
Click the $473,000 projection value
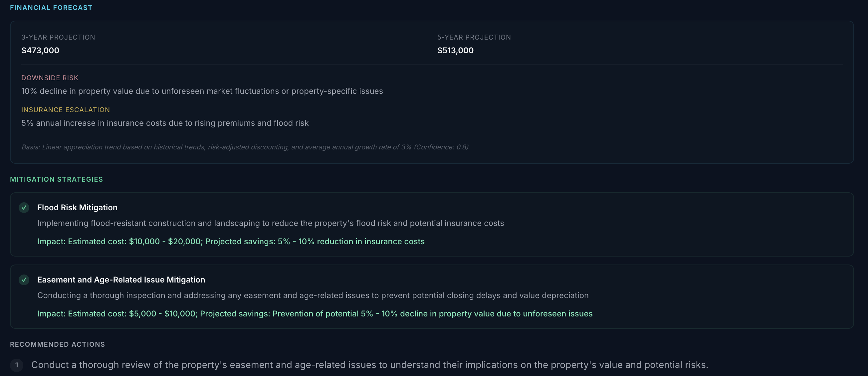pyautogui.click(x=40, y=51)
